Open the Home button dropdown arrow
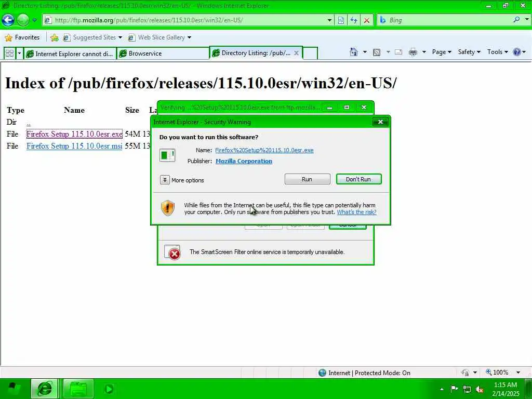 [x=365, y=52]
